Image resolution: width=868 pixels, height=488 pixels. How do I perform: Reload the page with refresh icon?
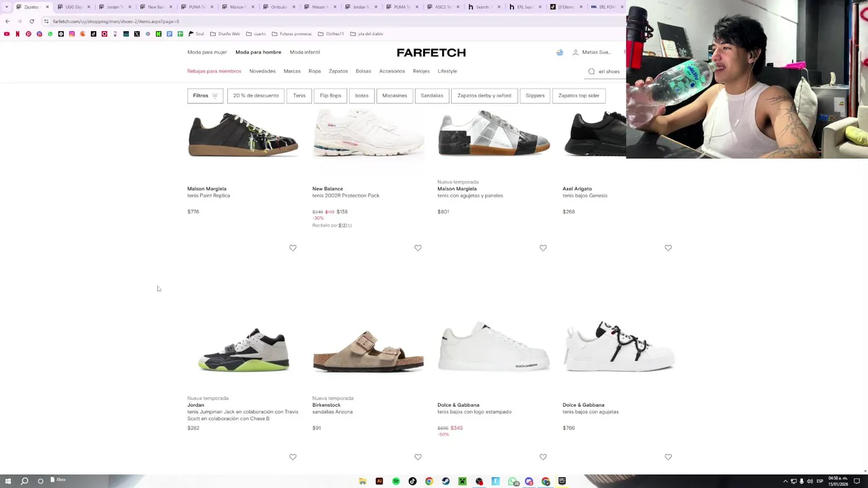[x=32, y=21]
